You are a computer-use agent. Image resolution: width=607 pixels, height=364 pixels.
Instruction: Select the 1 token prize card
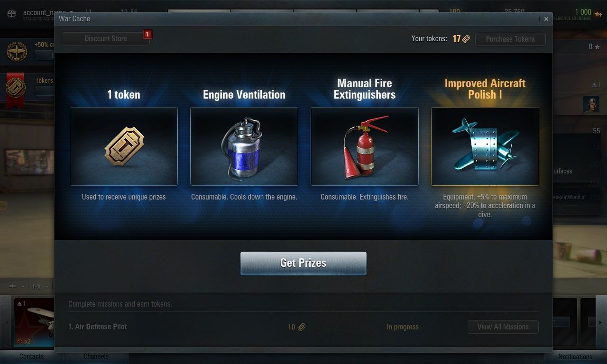(x=124, y=146)
